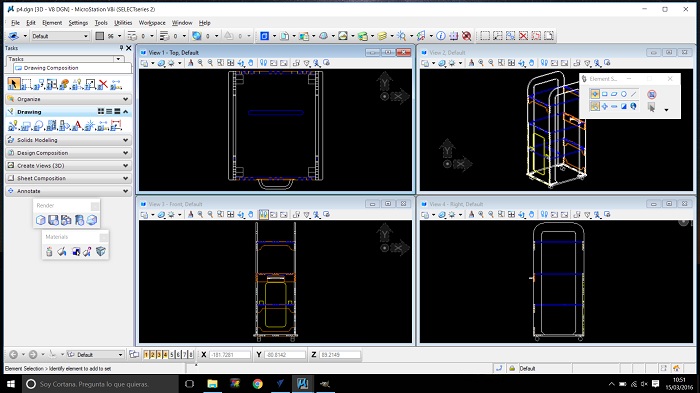This screenshot has width=700, height=393.
Task: Open the Workspace menu
Action: click(x=152, y=23)
